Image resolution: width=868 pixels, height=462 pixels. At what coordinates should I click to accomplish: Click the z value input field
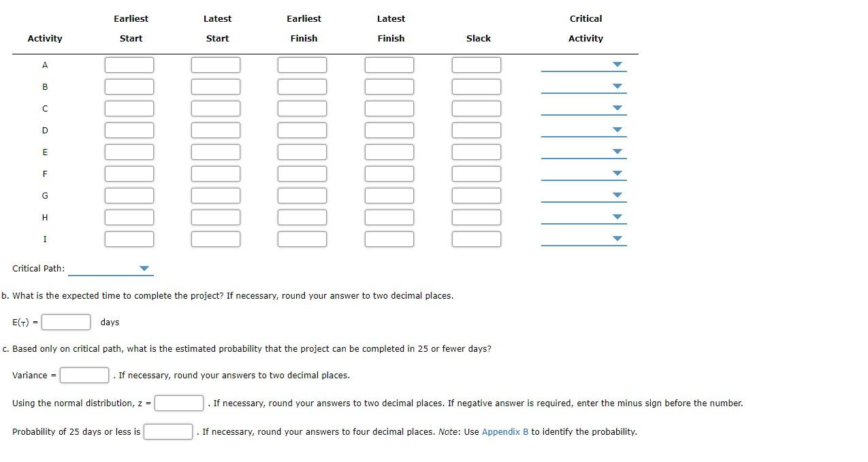pos(178,403)
